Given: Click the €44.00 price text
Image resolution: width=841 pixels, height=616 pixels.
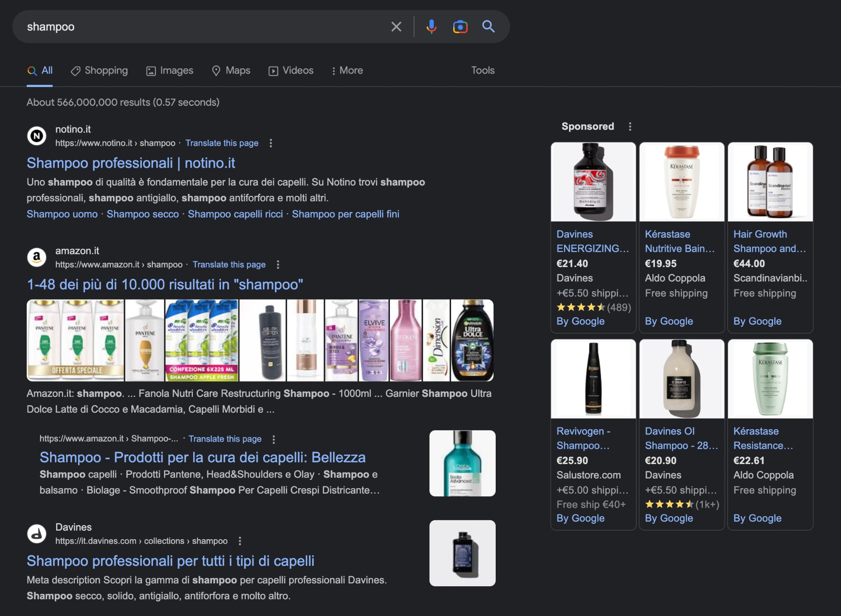Looking at the screenshot, I should point(749,264).
